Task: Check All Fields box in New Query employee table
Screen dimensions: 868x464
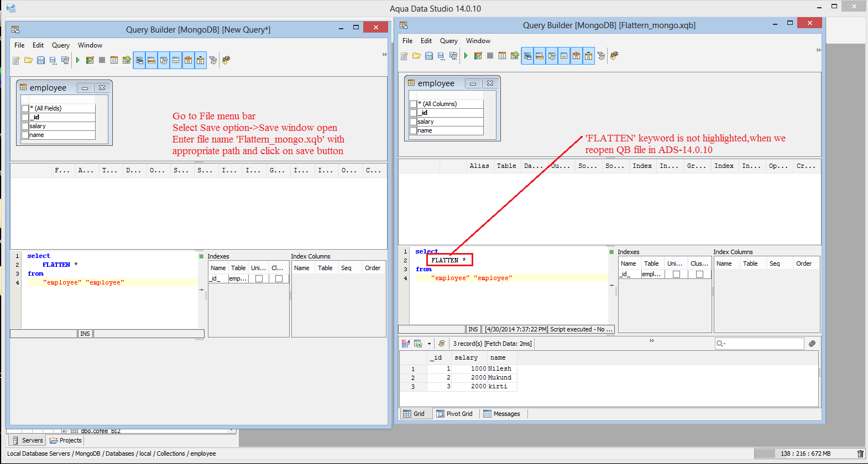Action: 25,108
